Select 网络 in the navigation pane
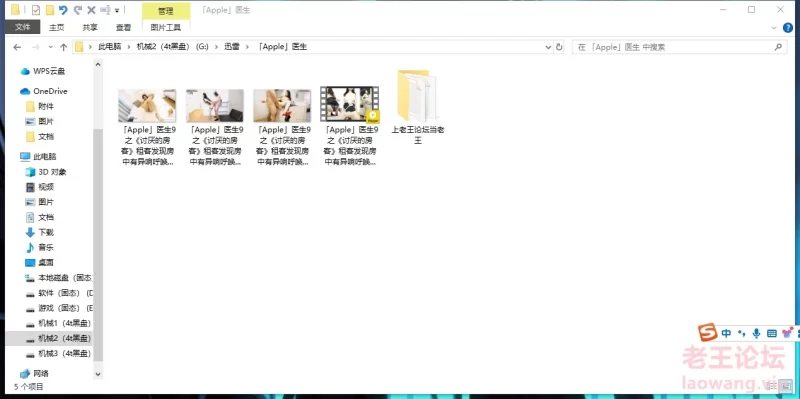Image resolution: width=800 pixels, height=399 pixels. point(34,373)
